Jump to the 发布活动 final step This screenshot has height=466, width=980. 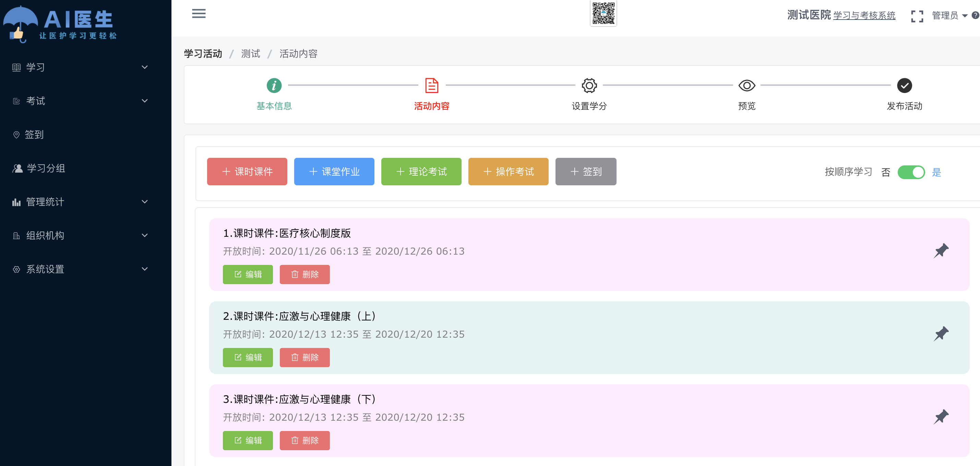coord(904,86)
